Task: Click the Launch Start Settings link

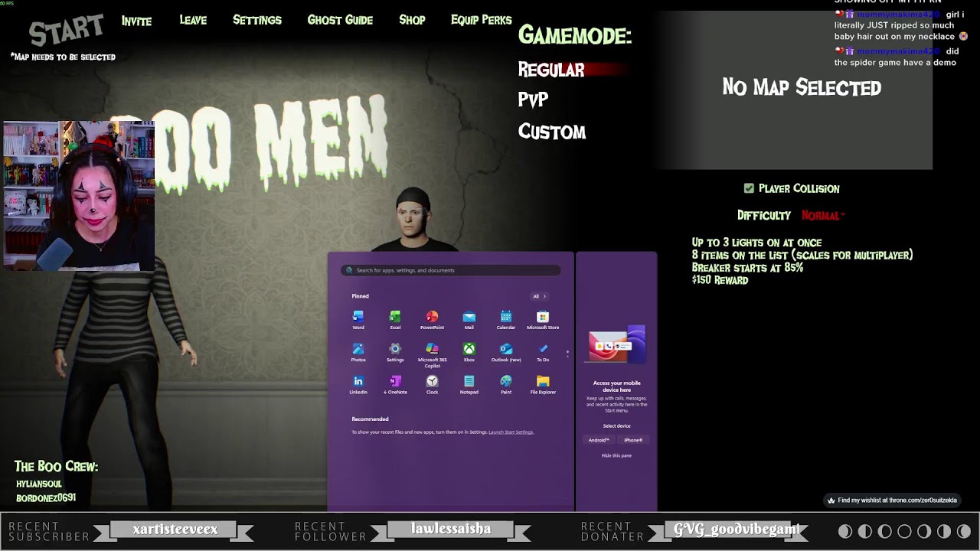Action: pos(511,432)
